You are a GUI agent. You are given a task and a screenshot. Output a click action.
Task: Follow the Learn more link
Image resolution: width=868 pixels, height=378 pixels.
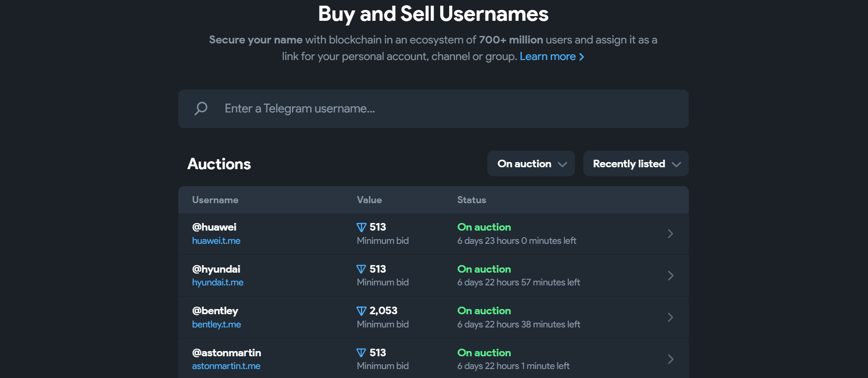[x=551, y=57]
